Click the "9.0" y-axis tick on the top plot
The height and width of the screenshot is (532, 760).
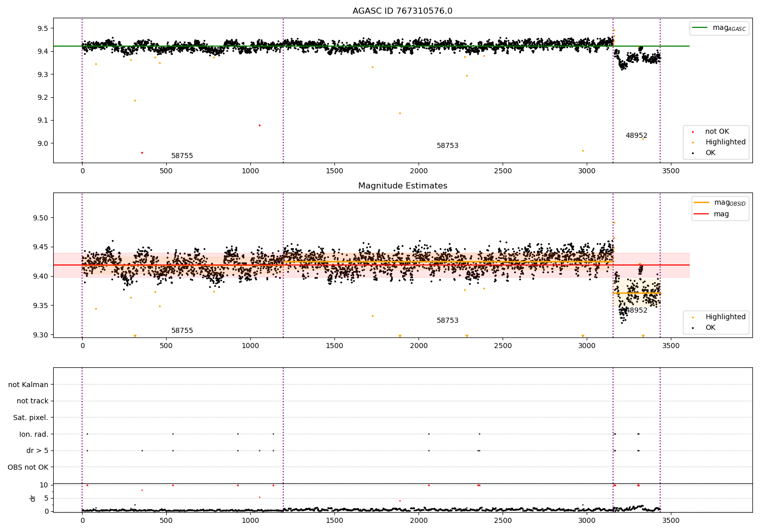tap(43, 143)
